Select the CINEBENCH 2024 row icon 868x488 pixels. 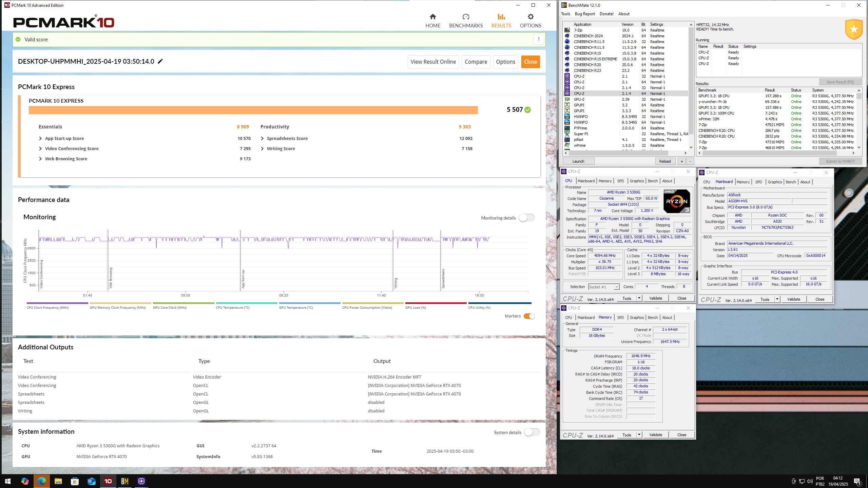(567, 36)
